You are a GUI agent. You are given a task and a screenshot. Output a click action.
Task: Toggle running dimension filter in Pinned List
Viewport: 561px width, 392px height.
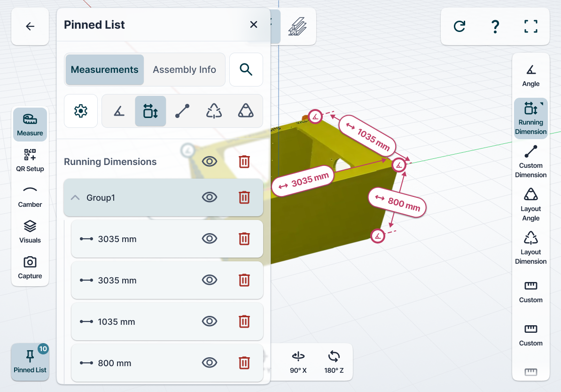(151, 111)
